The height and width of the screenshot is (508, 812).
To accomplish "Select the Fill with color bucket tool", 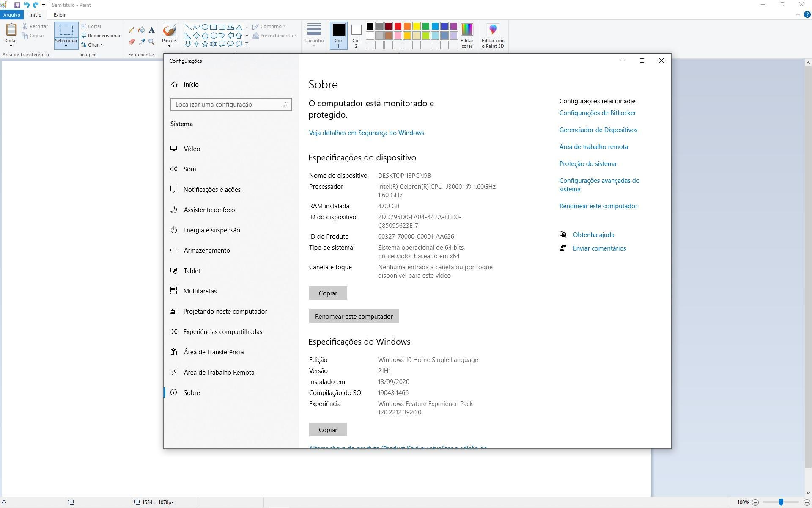I will click(142, 30).
